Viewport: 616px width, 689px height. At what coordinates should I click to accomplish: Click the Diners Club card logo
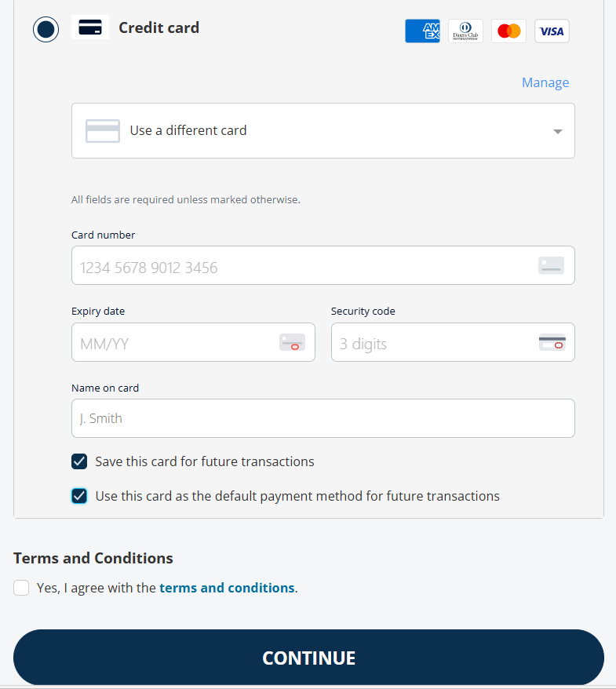click(x=465, y=31)
